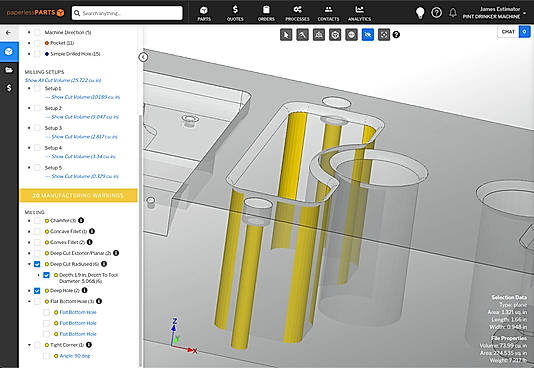Open the notifications bell

tap(453, 13)
